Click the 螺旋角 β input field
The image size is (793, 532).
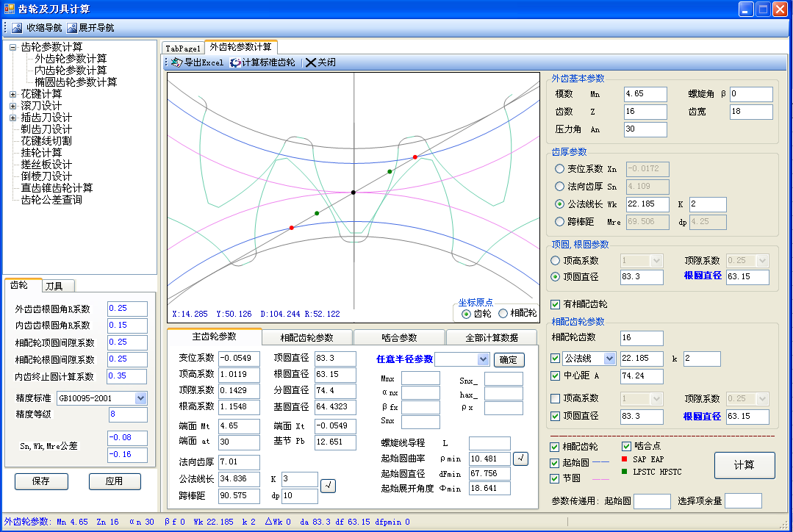coord(751,94)
